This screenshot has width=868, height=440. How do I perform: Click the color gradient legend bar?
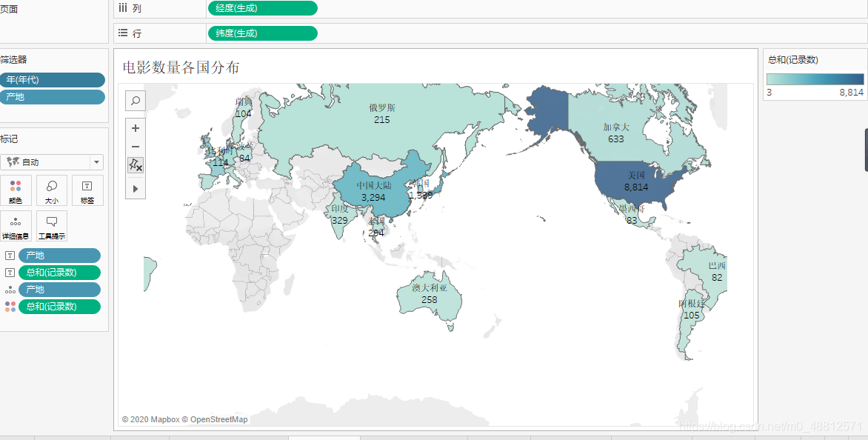[x=815, y=79]
